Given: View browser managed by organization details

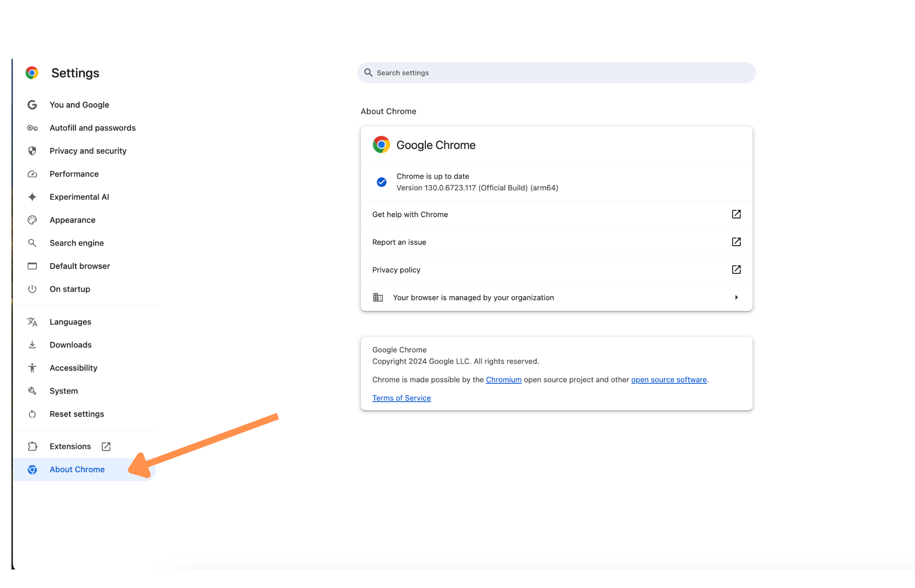Looking at the screenshot, I should point(557,298).
